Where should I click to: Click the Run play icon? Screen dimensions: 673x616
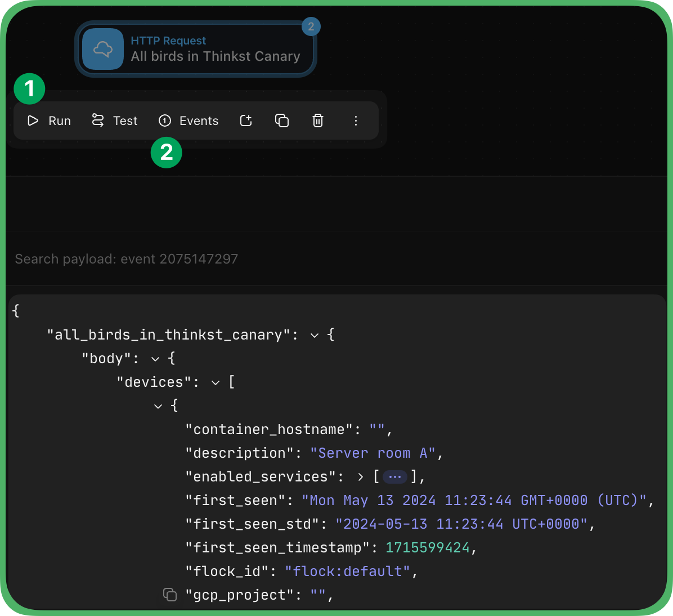pyautogui.click(x=33, y=120)
